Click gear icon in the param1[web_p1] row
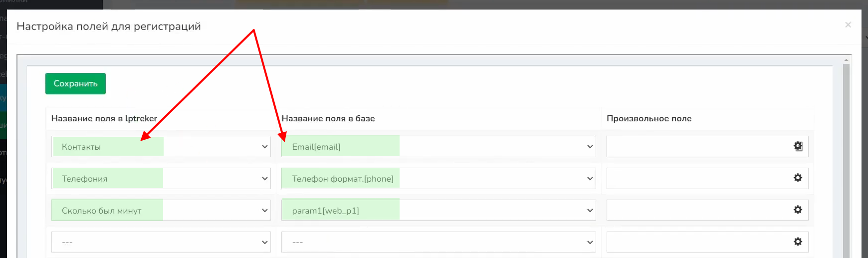 pos(798,210)
